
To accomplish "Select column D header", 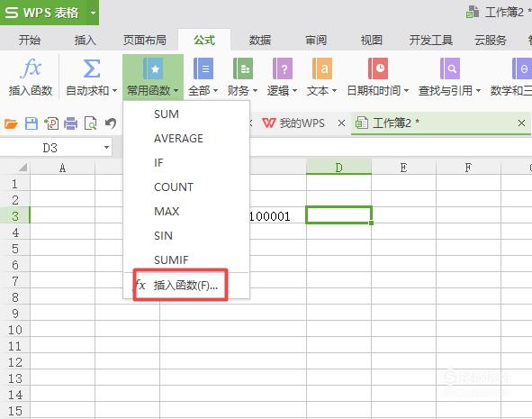I will coord(338,167).
